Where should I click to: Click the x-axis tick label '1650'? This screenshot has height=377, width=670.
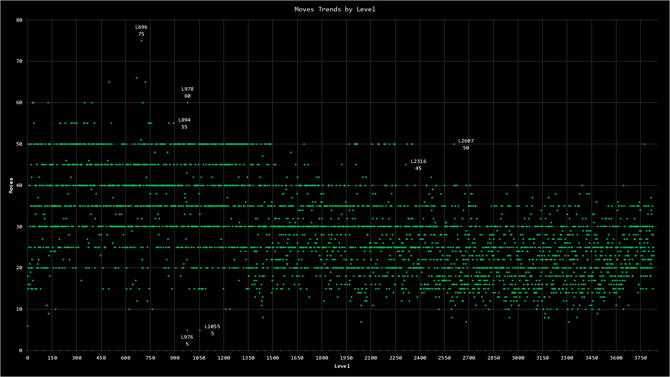tap(297, 358)
